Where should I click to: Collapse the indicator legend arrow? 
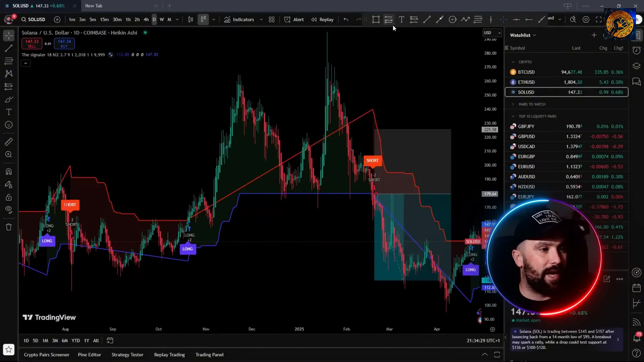click(25, 63)
